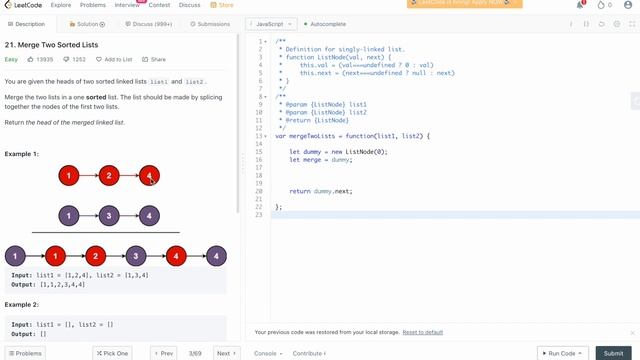The image size is (640, 360).
Task: Open the Problems list button at bottom
Action: tap(25, 353)
